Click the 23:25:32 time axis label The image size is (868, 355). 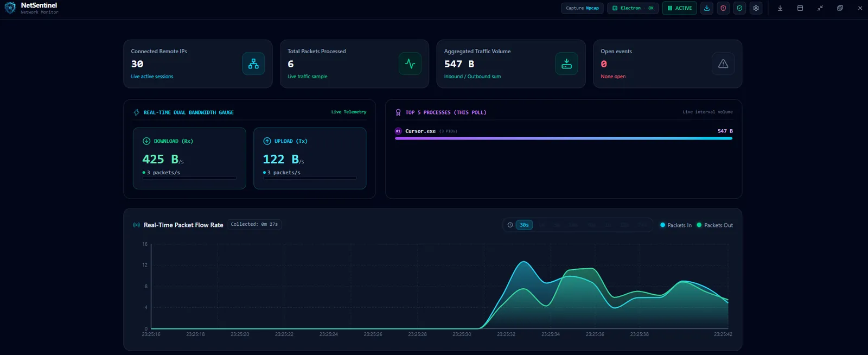[506, 334]
